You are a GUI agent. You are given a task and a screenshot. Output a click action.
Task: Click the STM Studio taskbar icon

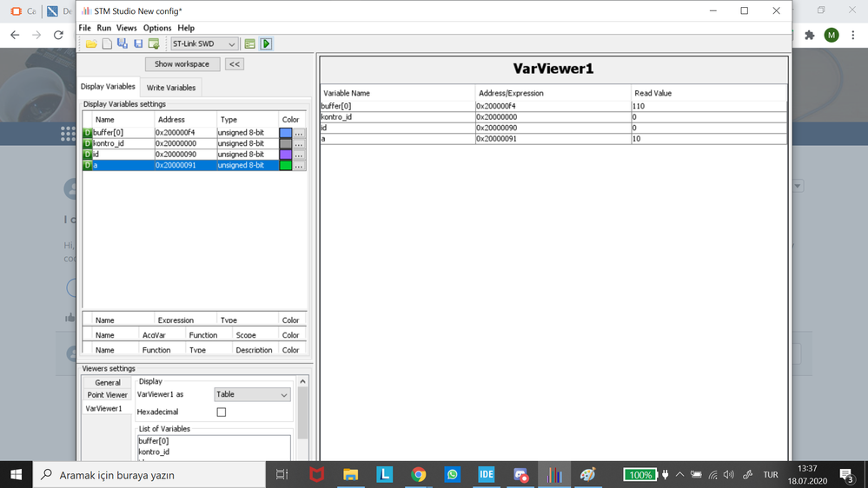554,475
